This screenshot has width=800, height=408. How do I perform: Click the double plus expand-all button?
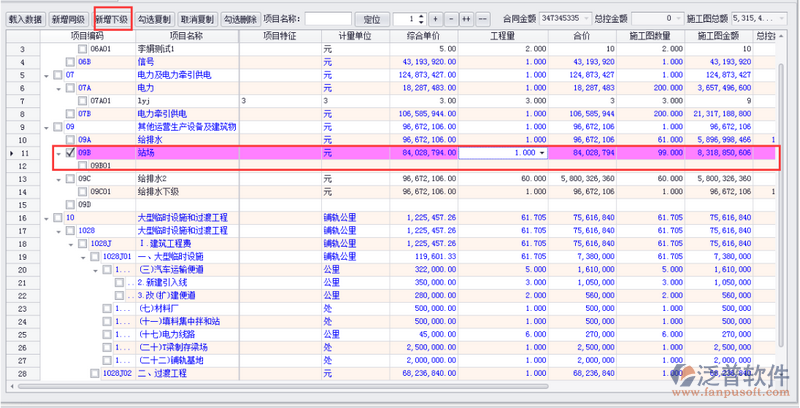click(x=466, y=19)
